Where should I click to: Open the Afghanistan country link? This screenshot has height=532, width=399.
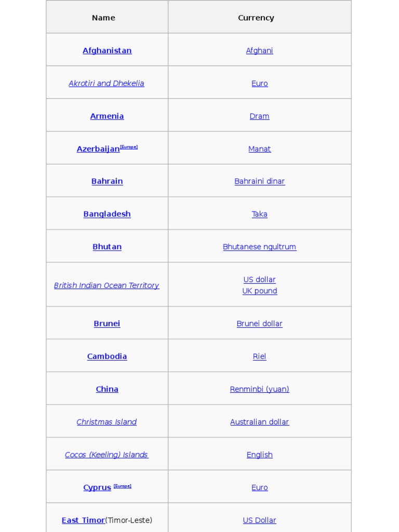(107, 50)
